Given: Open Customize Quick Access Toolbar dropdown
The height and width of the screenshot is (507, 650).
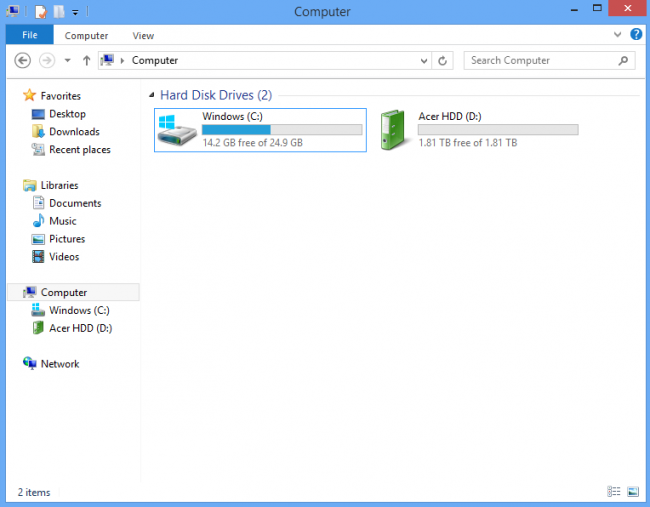Looking at the screenshot, I should click(75, 12).
